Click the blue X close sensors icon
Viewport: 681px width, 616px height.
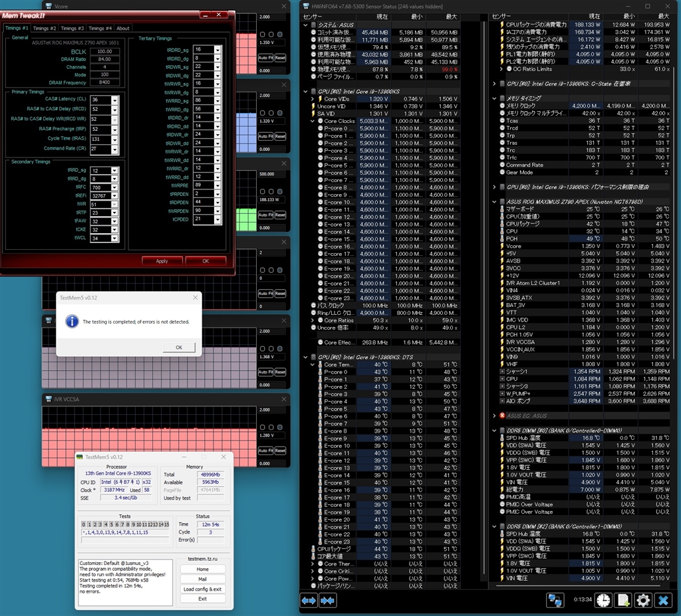click(x=663, y=600)
